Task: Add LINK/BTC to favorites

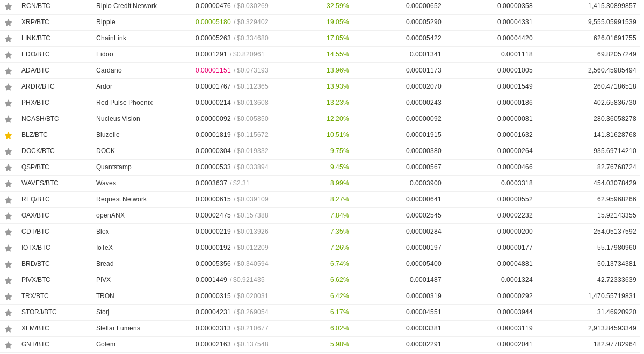Action: click(8, 39)
